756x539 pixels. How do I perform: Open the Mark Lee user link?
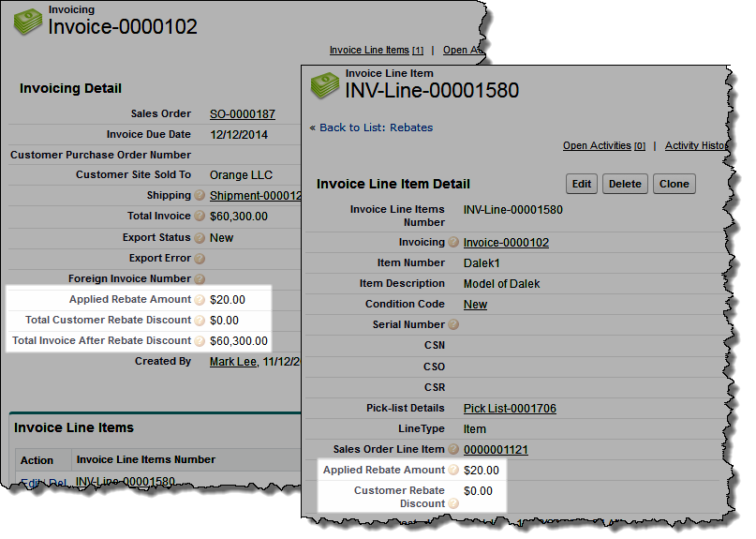[232, 362]
